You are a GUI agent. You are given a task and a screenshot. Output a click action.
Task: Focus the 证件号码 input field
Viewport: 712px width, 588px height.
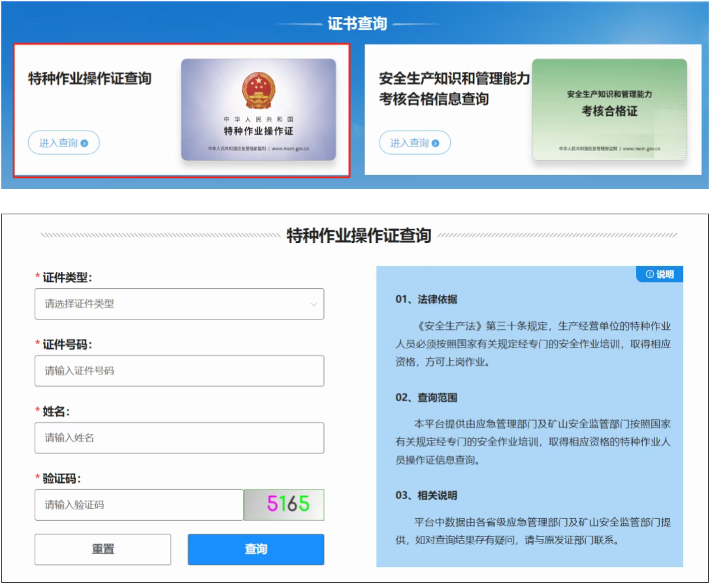coord(179,370)
